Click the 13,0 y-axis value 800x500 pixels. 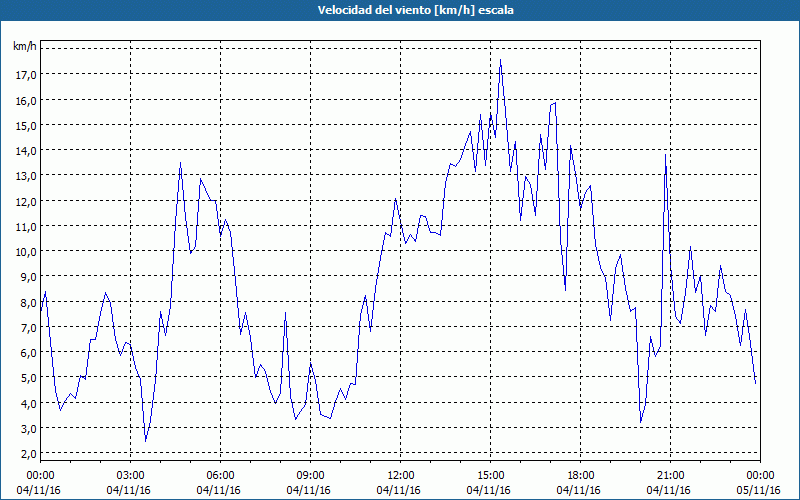click(x=26, y=176)
